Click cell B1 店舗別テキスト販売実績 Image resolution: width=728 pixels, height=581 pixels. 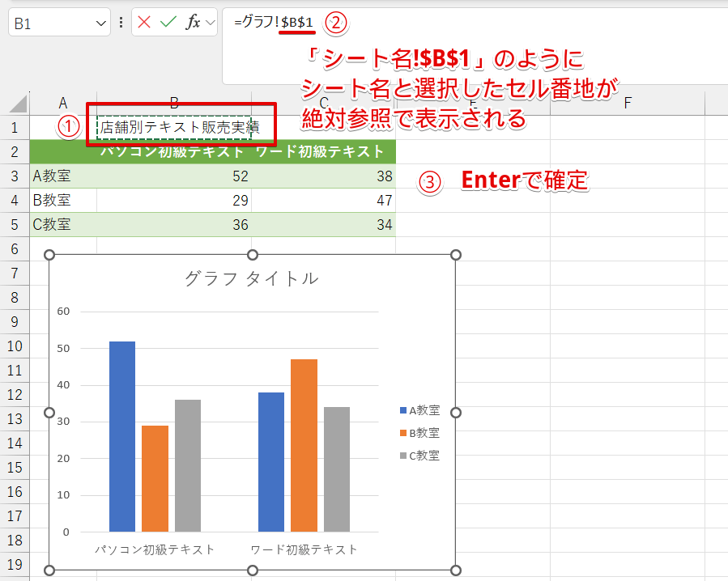[x=174, y=127]
